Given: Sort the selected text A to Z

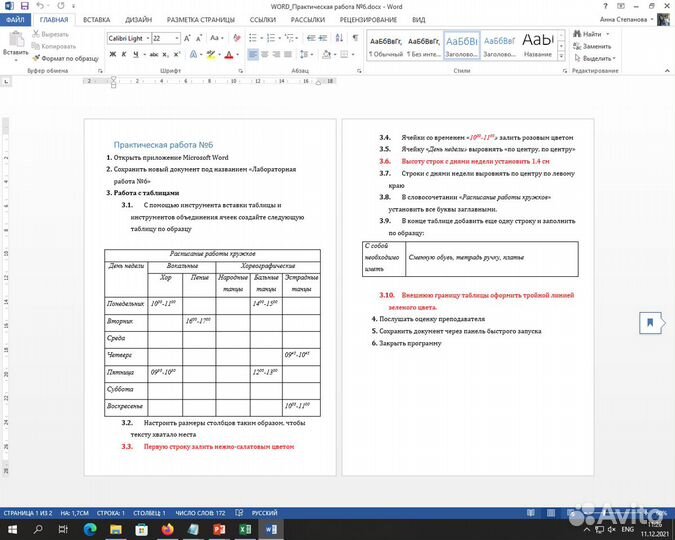Looking at the screenshot, I should coord(339,38).
